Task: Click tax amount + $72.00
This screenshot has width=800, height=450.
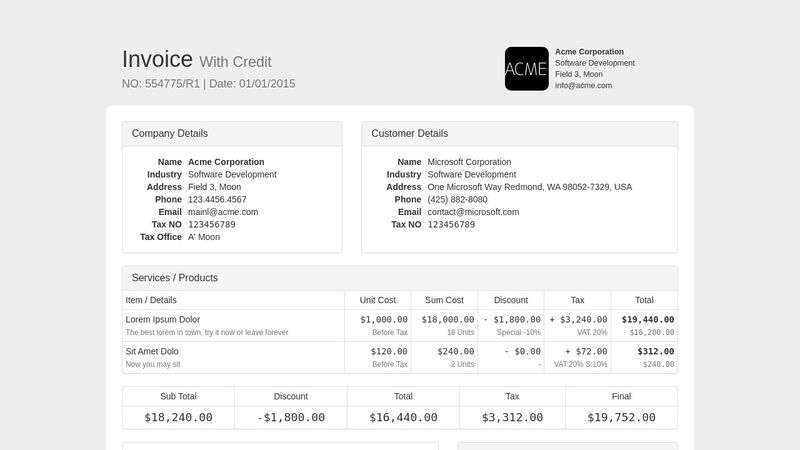Action: [586, 352]
